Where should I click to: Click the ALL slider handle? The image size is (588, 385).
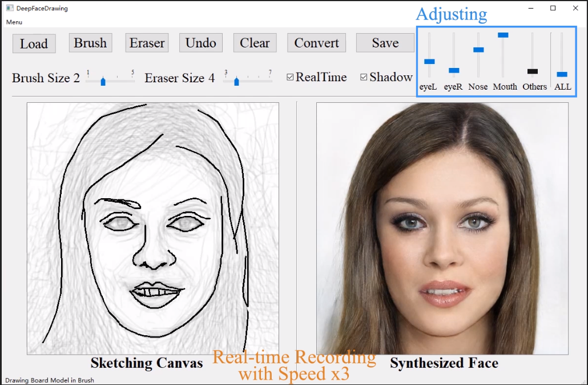(562, 74)
